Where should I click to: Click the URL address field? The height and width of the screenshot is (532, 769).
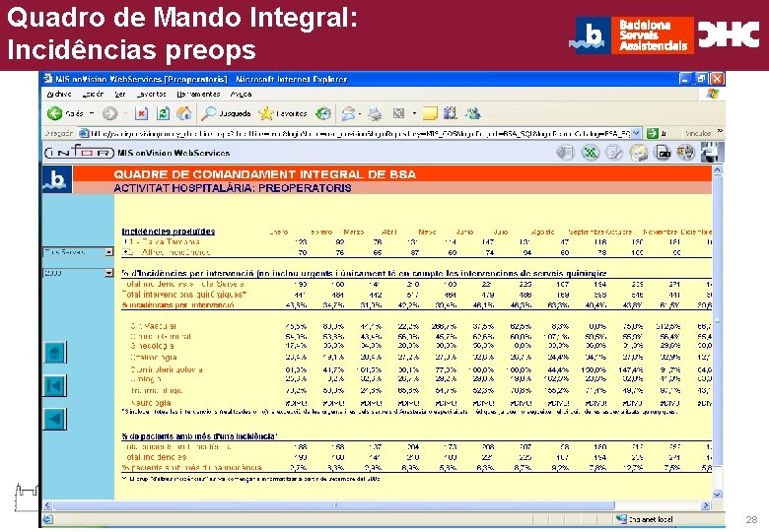point(361,133)
